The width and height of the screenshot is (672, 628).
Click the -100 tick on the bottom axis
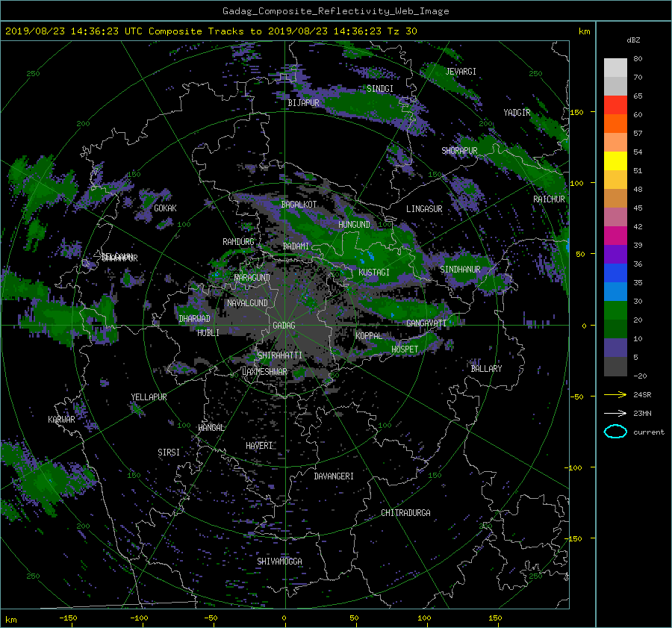click(x=139, y=618)
